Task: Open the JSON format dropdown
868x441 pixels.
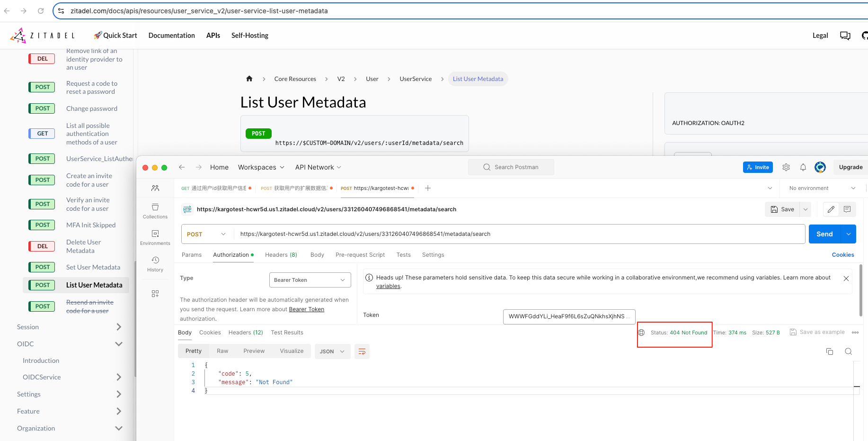Action: (x=332, y=351)
